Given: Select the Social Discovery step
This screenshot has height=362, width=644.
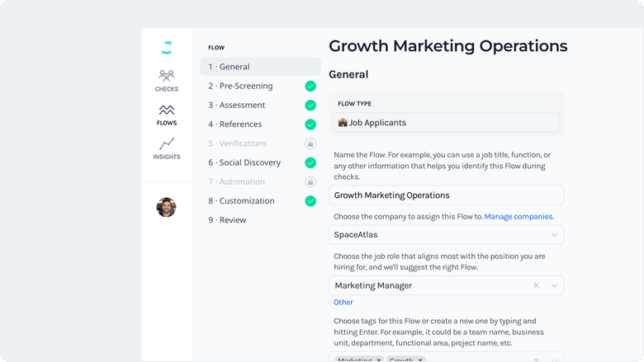Looking at the screenshot, I should coord(244,162).
